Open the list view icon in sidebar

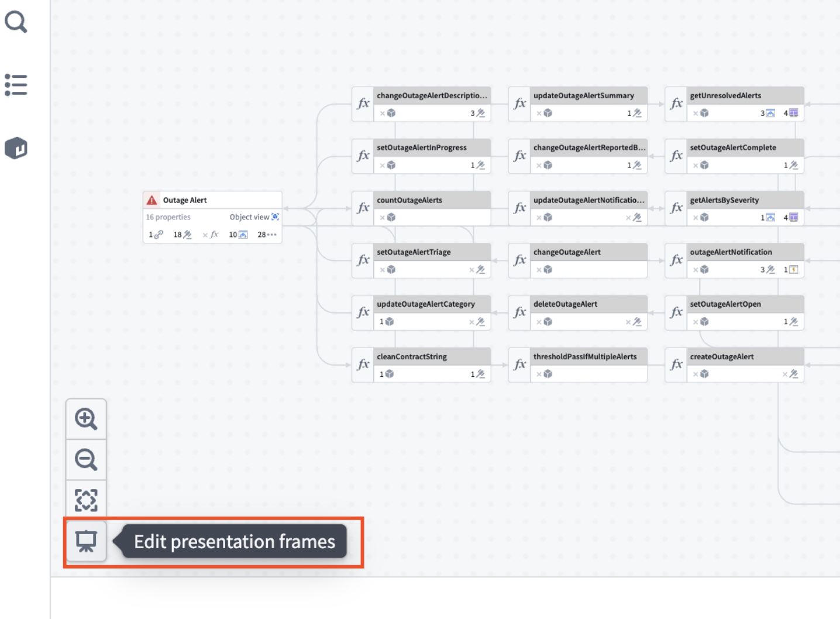click(16, 84)
